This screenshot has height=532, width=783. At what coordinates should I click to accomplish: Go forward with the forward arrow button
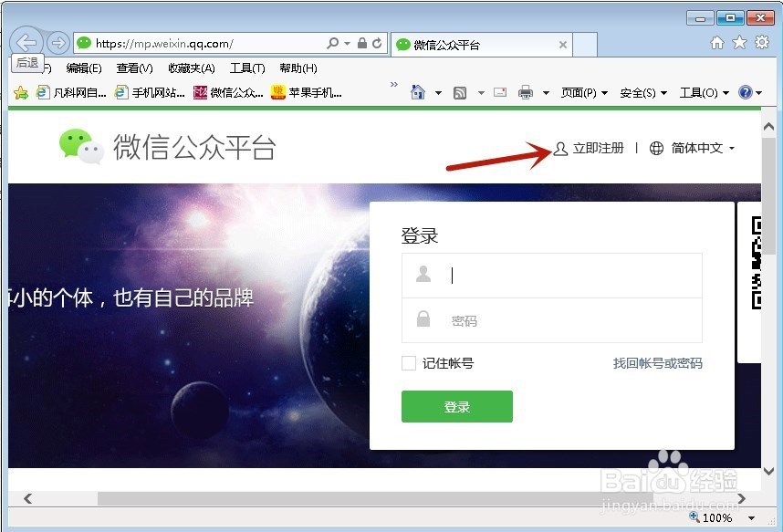click(57, 43)
